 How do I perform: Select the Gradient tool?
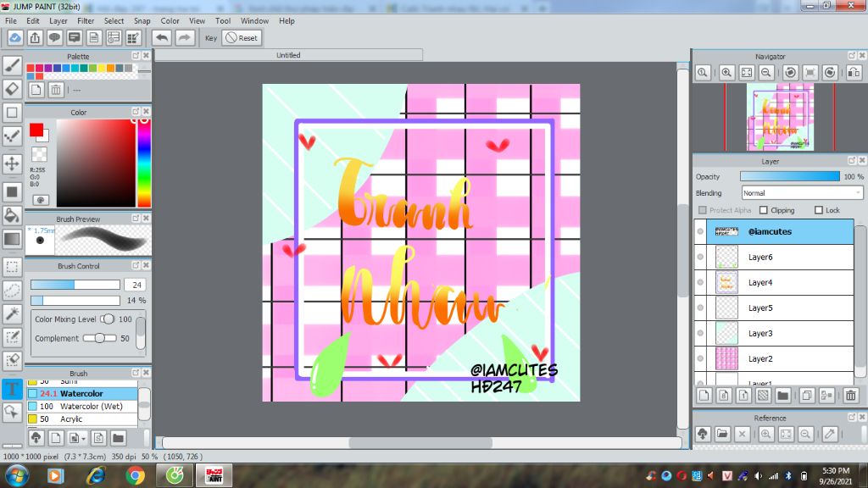(12, 239)
